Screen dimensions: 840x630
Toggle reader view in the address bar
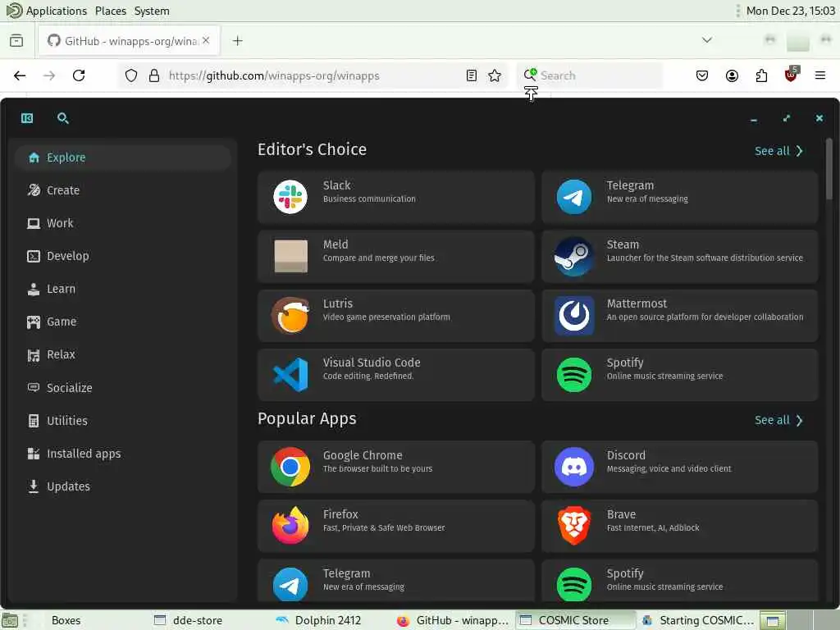point(472,75)
